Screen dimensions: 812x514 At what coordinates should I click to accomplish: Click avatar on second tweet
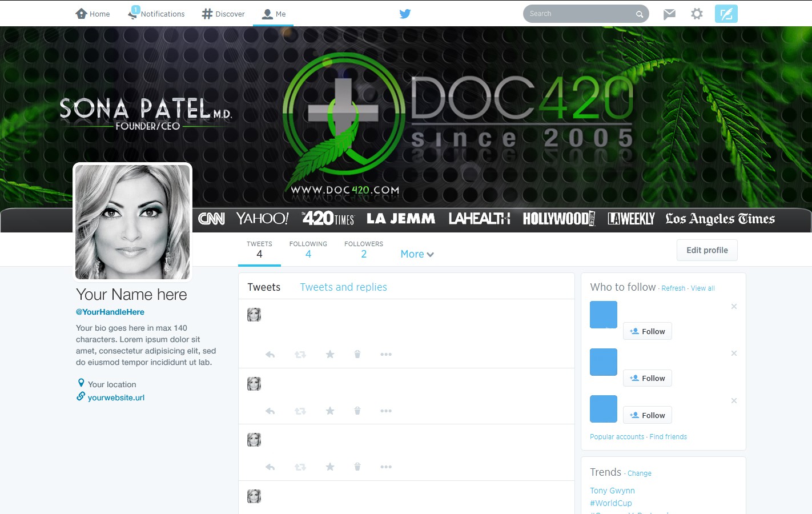[x=254, y=384]
